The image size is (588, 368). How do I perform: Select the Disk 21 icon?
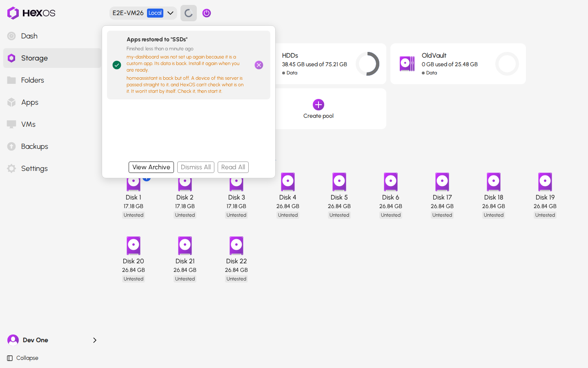185,246
